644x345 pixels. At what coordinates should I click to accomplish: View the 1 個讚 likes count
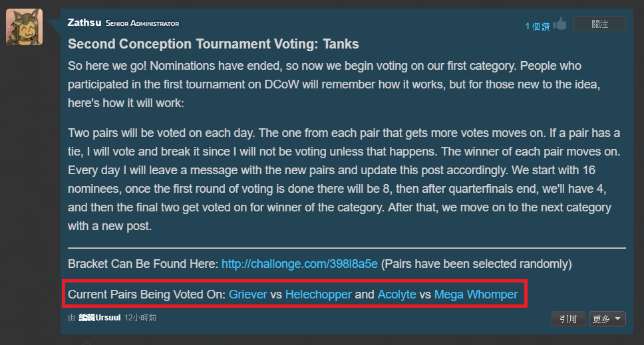[537, 26]
